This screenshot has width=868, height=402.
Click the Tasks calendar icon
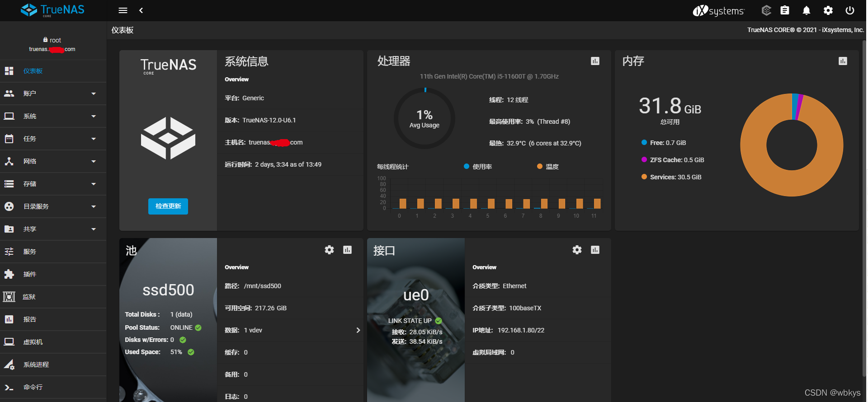pos(9,139)
